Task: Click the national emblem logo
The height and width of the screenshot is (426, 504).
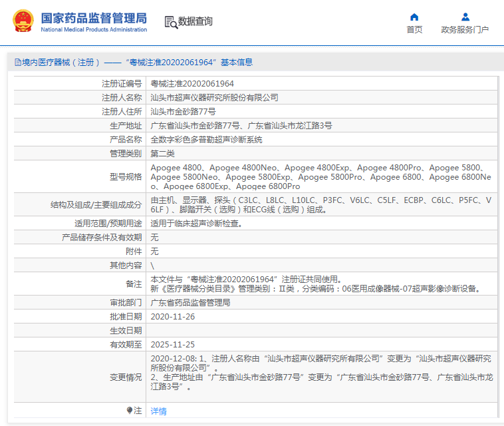Action: [23, 21]
